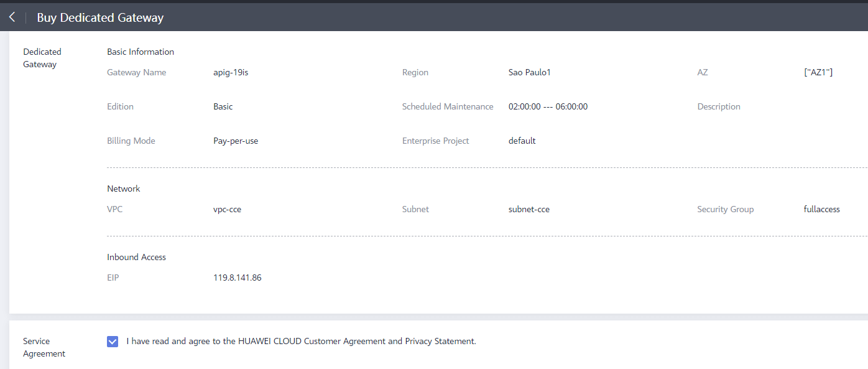Screen dimensions: 868x369
Task: Click the Sao Paulo1 region value
Action: pyautogui.click(x=529, y=72)
